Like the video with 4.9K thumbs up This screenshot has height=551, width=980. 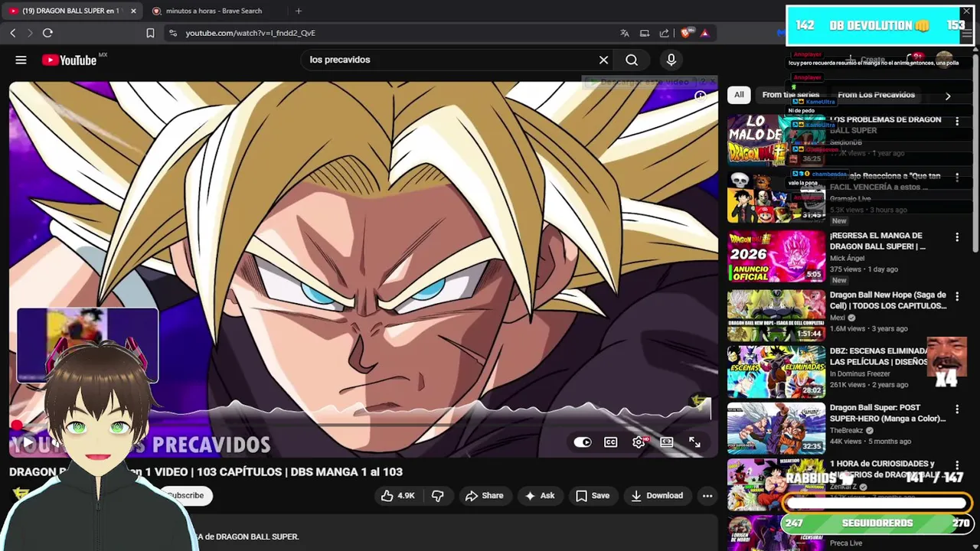(x=398, y=496)
